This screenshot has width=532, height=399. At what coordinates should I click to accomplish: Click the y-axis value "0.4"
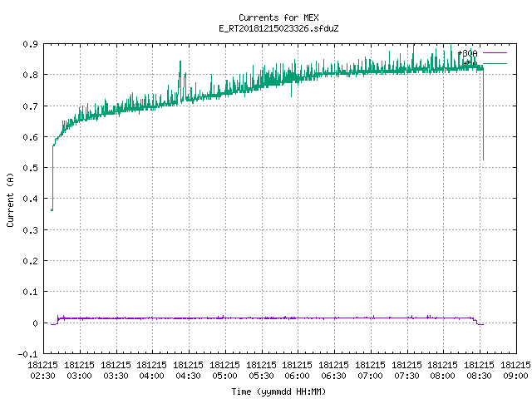tap(30, 199)
